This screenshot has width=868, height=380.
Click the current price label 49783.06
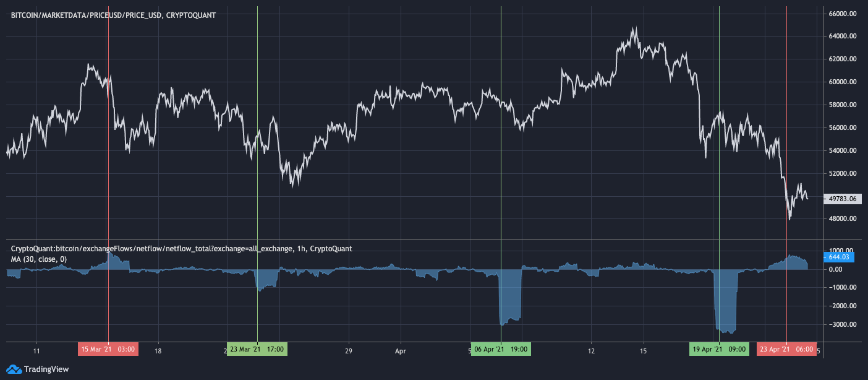842,199
